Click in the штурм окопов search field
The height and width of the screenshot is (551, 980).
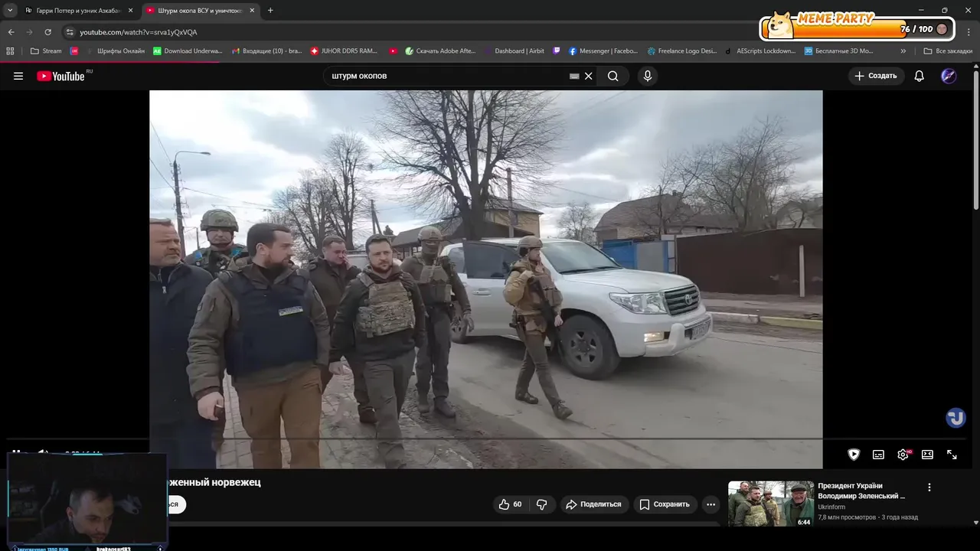(x=448, y=76)
